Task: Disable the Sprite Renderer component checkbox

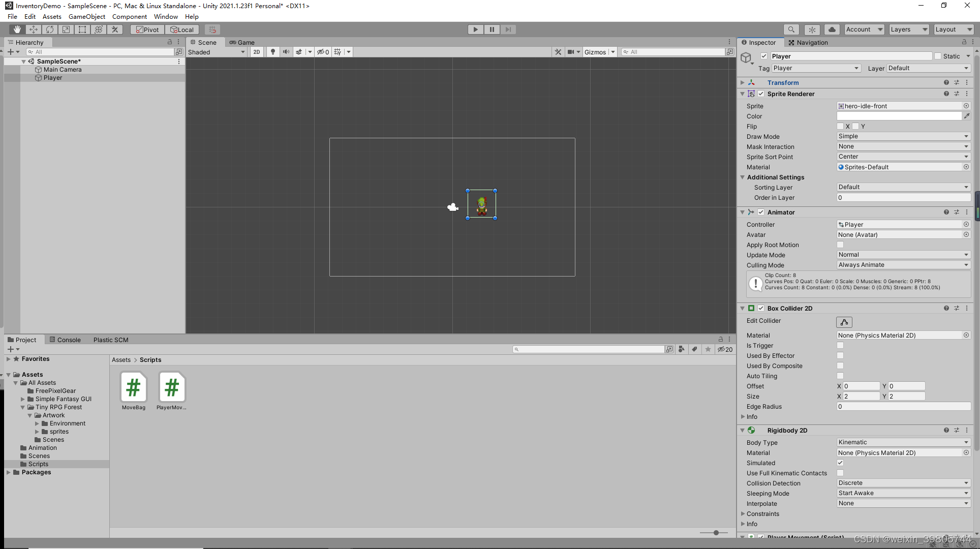Action: [761, 94]
